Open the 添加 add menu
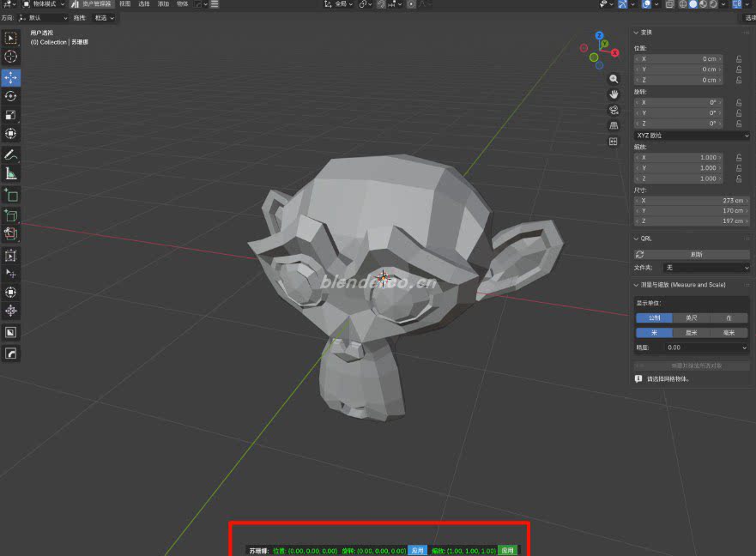 163,3
